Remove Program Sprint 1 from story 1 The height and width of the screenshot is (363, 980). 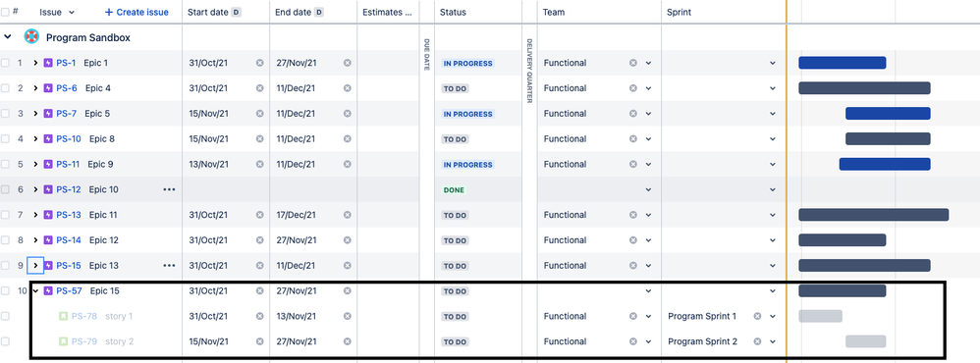coord(757,316)
